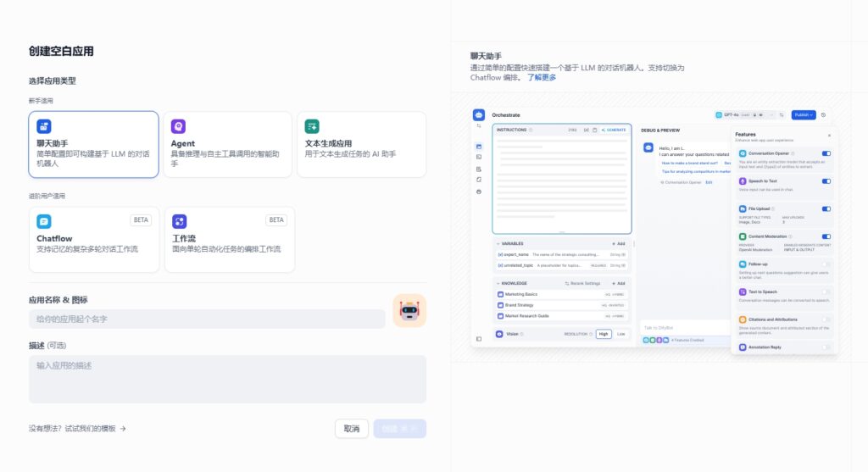Choose the 工作流 workflow icon
Screen dimensions: 868x472
(x=179, y=221)
